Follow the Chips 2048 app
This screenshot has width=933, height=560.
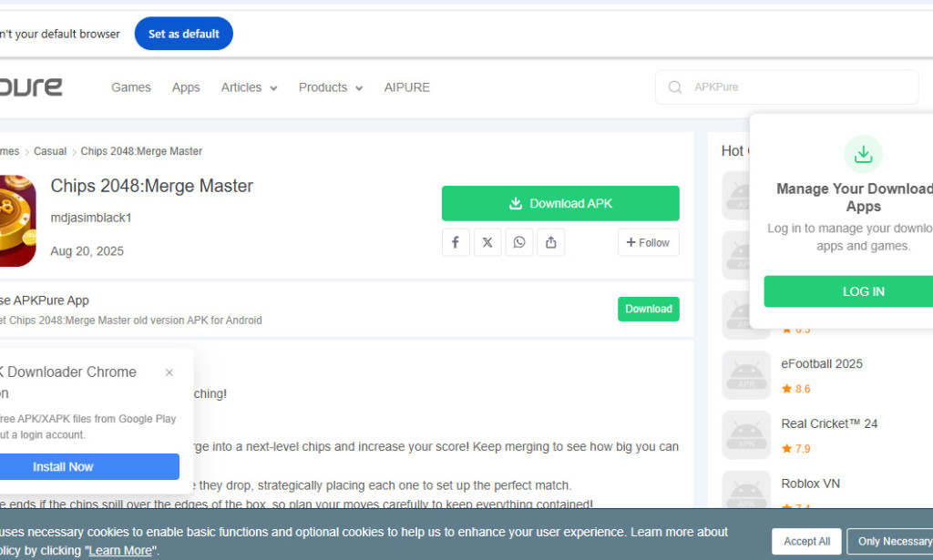point(648,242)
